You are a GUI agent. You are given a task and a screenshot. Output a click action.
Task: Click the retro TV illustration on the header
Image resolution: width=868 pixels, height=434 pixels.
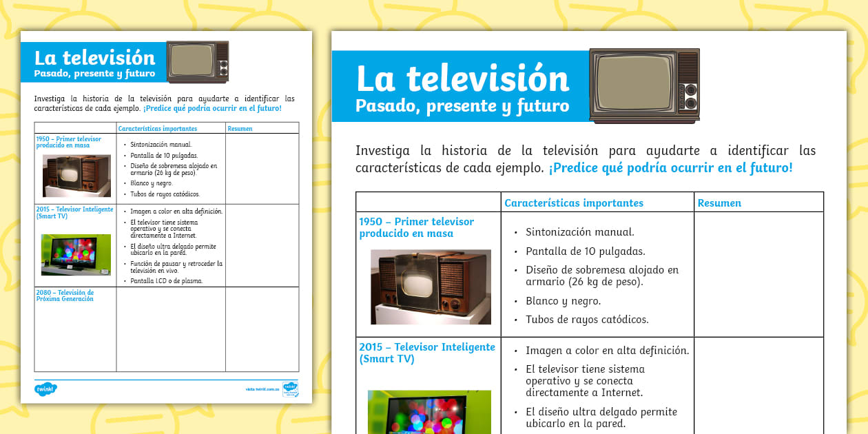[x=645, y=85]
